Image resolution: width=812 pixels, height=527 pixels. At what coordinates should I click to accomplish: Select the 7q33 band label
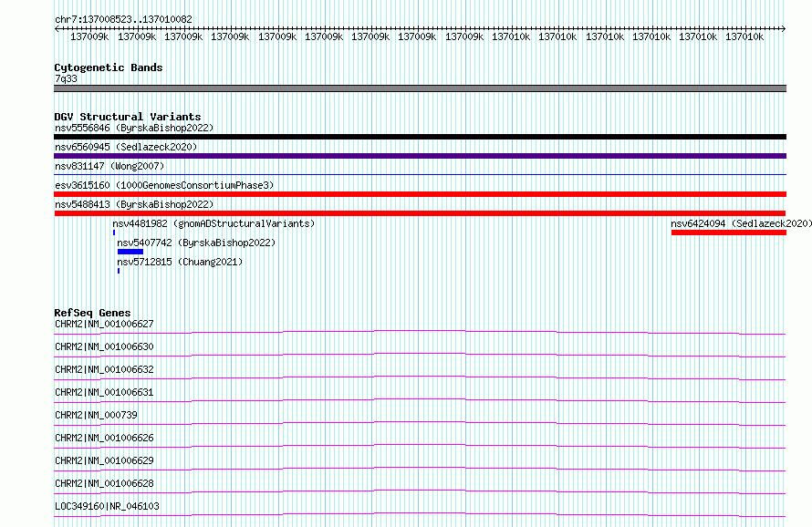[x=66, y=78]
